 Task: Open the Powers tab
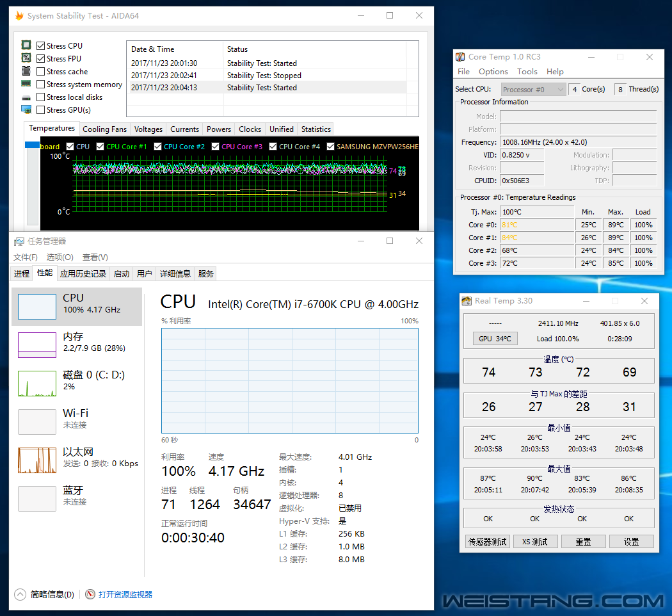[x=219, y=129]
